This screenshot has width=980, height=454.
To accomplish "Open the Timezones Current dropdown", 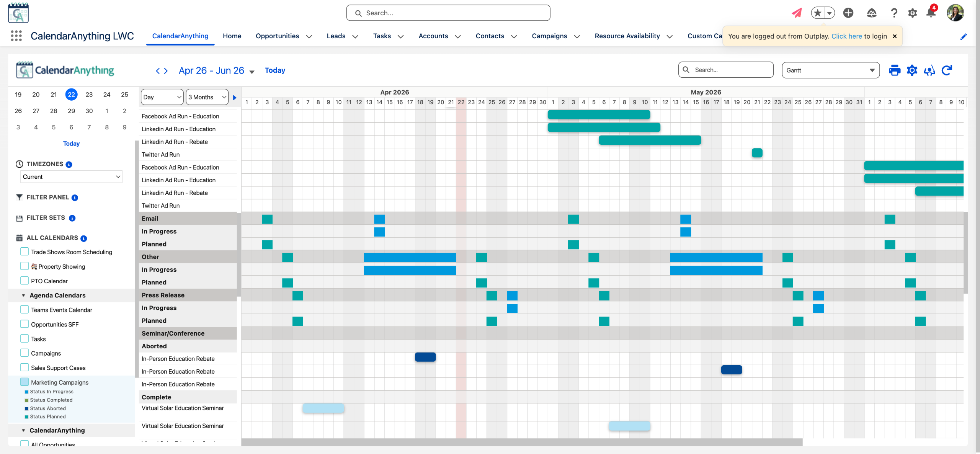I will pos(71,177).
